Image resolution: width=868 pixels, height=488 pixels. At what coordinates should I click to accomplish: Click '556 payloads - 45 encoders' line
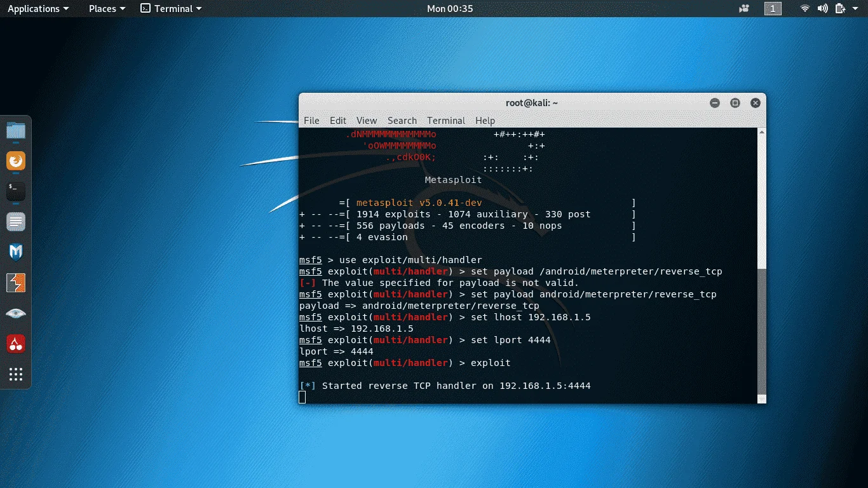pos(468,226)
